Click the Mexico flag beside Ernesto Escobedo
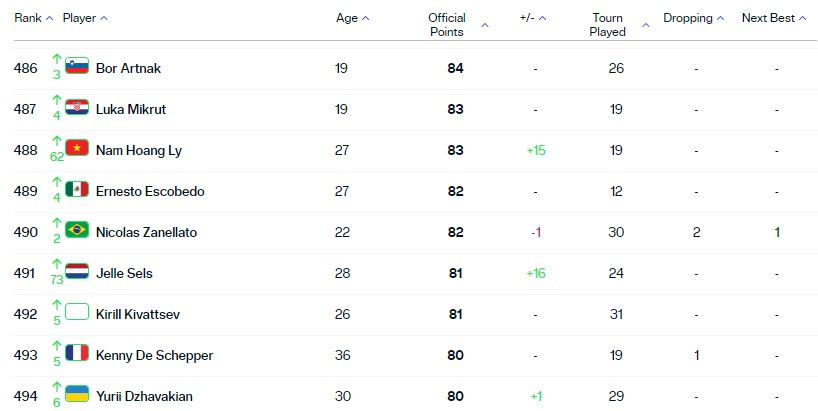Image resolution: width=818 pixels, height=411 pixels. click(x=77, y=189)
